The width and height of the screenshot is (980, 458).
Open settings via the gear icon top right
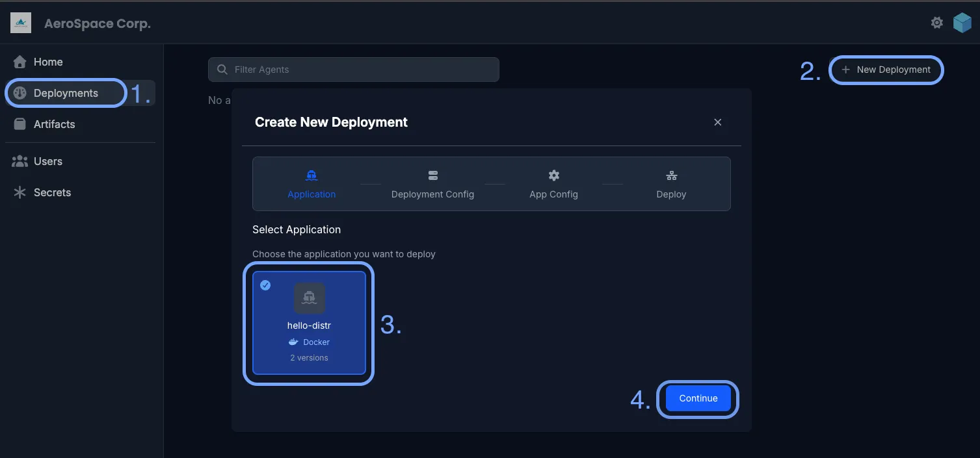936,22
